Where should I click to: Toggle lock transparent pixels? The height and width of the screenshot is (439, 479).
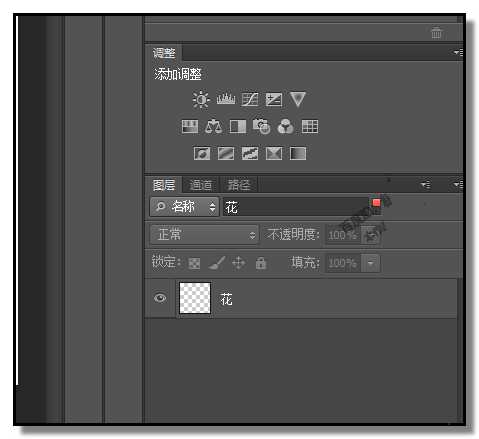pyautogui.click(x=194, y=263)
